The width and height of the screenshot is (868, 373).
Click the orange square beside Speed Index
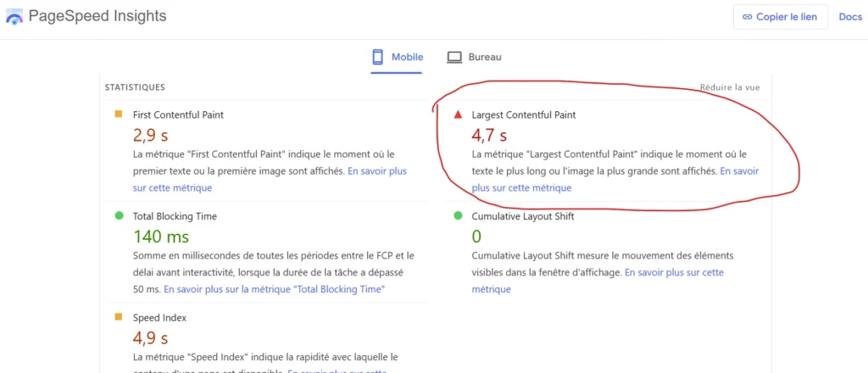(119, 317)
